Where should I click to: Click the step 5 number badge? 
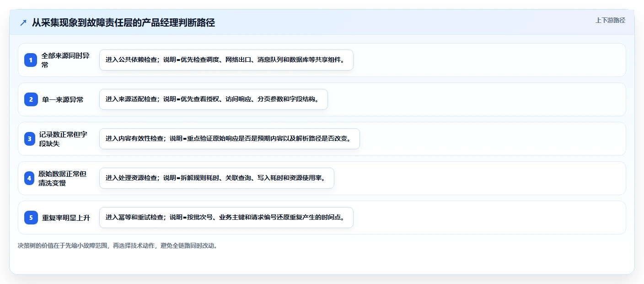coord(31,218)
